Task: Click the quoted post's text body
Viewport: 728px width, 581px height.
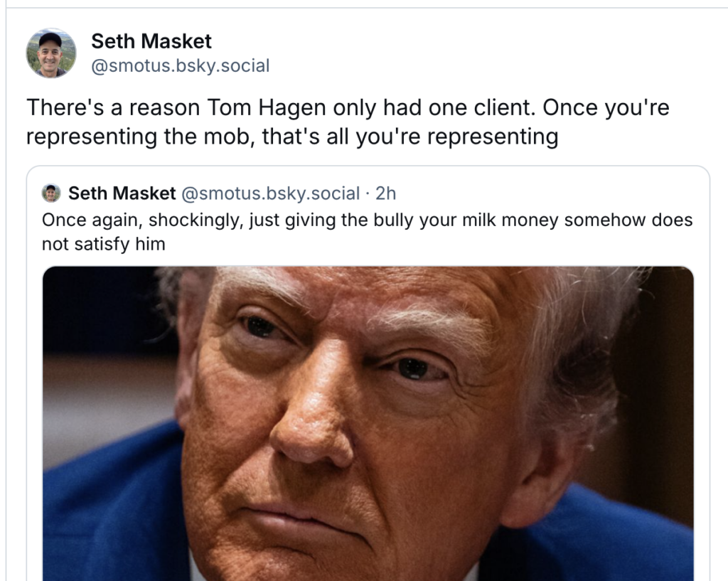Action: [355, 228]
